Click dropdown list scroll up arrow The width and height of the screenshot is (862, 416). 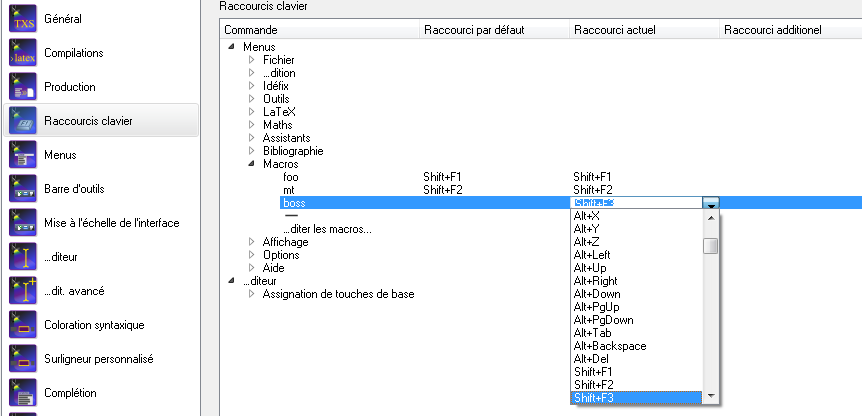tap(711, 218)
